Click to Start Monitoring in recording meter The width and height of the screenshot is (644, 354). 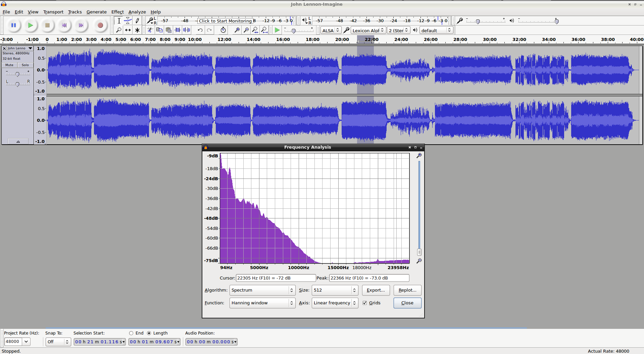(x=225, y=21)
